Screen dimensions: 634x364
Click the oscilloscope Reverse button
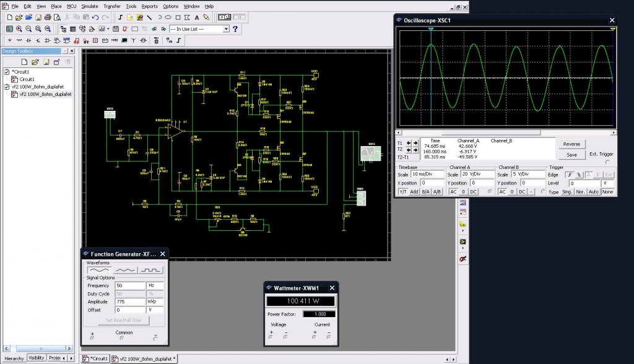[571, 144]
